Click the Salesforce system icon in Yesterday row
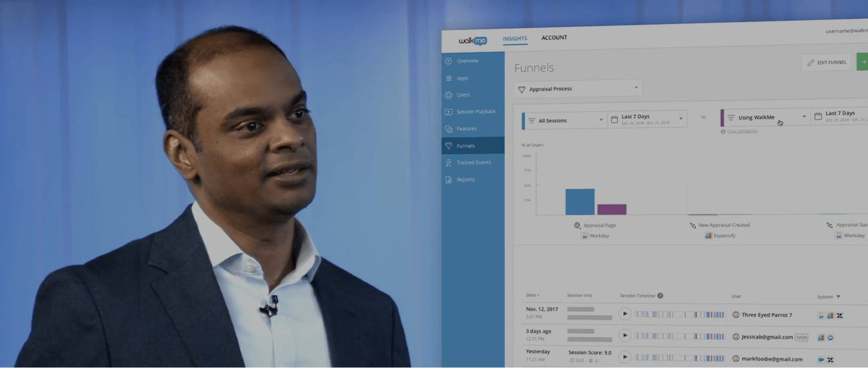Image resolution: width=868 pixels, height=368 pixels. pyautogui.click(x=821, y=360)
